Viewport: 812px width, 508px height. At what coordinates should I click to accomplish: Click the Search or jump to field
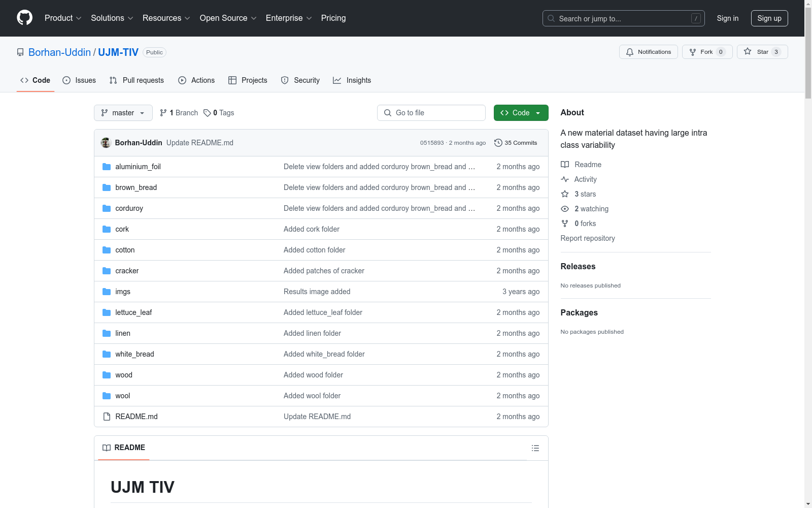(624, 18)
